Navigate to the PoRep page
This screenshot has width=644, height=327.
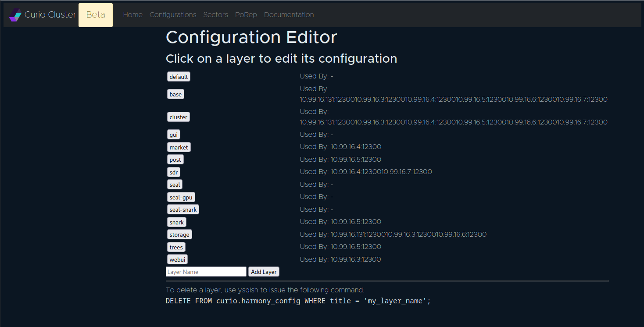(x=246, y=15)
